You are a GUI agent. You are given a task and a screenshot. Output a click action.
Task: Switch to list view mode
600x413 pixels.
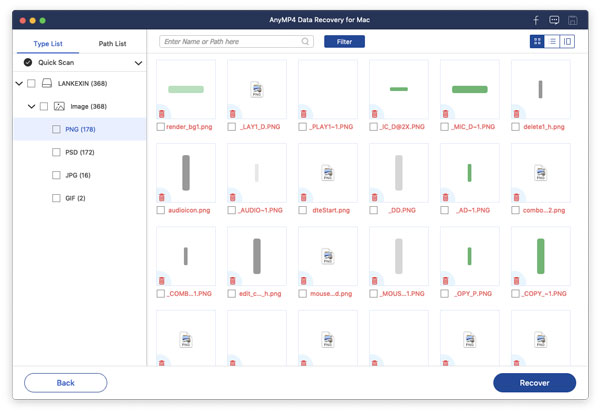tap(552, 41)
